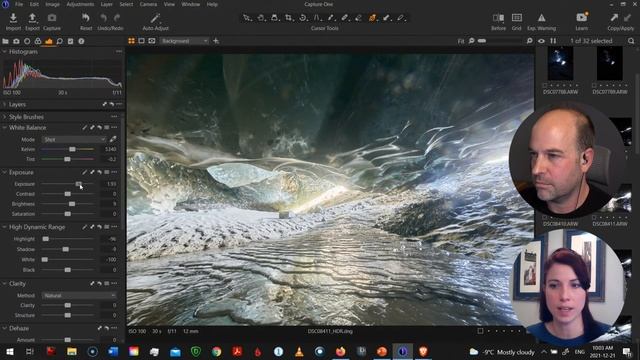The image size is (640, 360).
Task: Click the Kelvin slider handle
Action: (x=72, y=149)
